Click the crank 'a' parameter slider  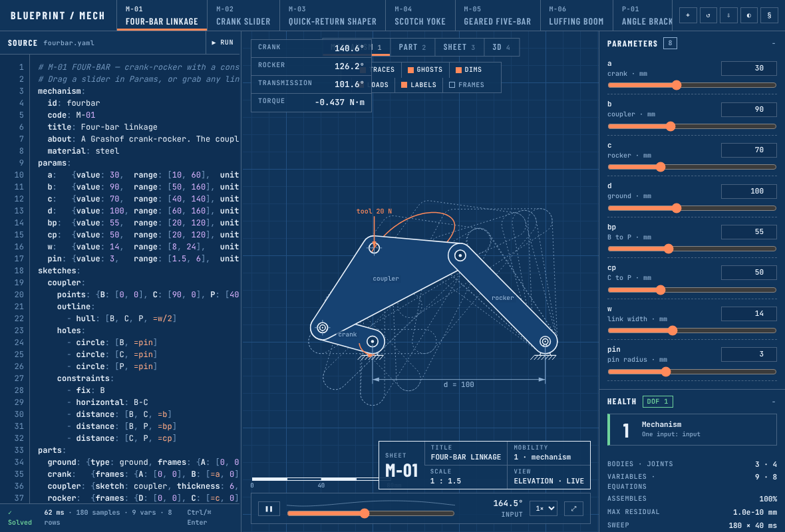click(x=692, y=86)
